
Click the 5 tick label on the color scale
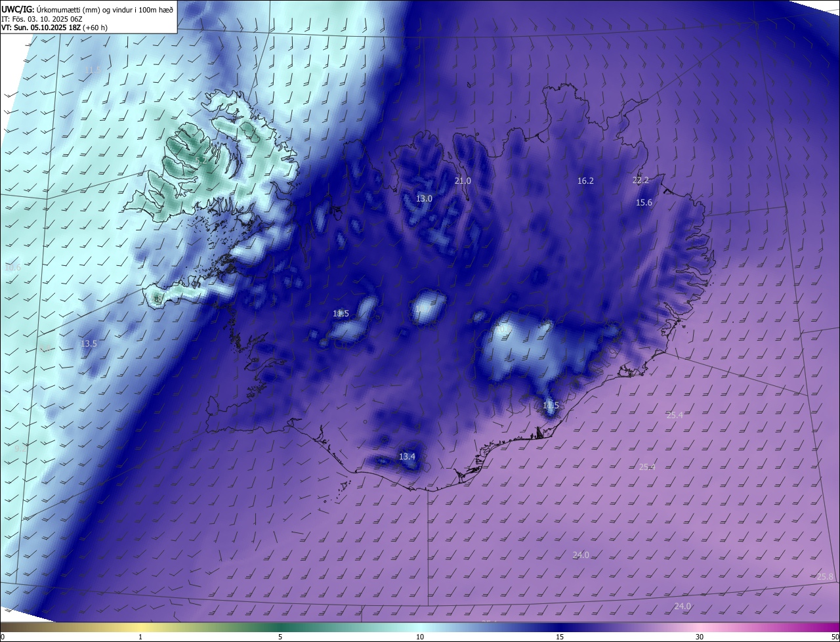click(x=280, y=637)
